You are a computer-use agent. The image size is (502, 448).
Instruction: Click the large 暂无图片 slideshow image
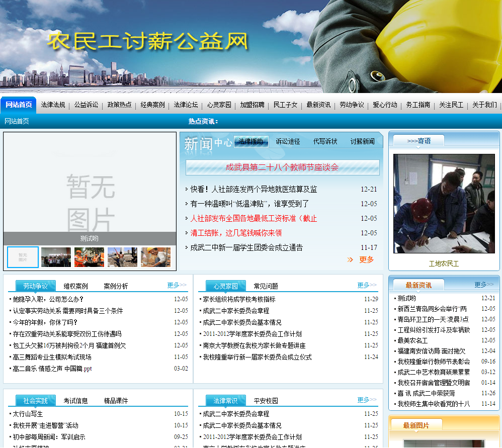(x=90, y=182)
